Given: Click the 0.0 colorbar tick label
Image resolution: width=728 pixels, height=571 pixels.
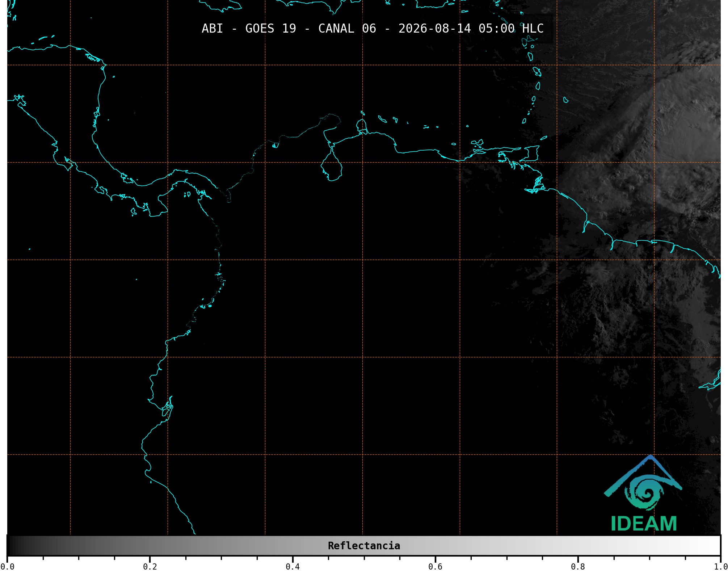Looking at the screenshot, I should point(7,567).
